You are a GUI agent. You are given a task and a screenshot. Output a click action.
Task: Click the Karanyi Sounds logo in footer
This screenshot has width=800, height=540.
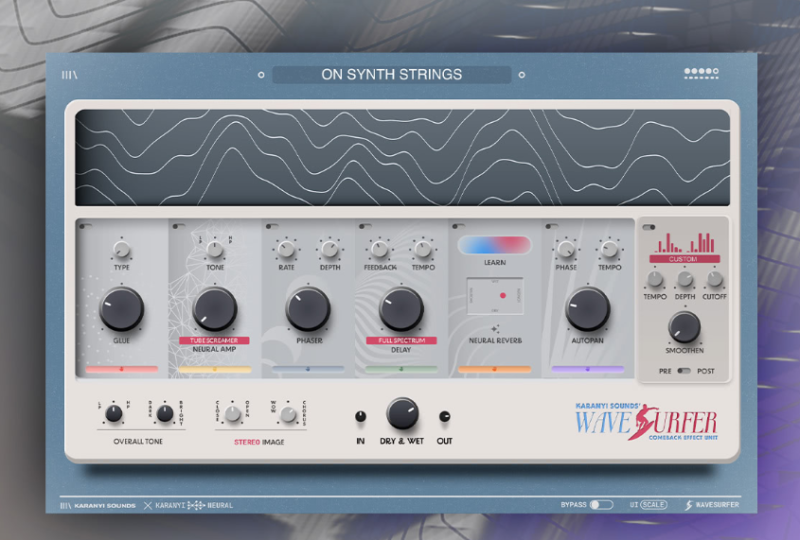95,505
